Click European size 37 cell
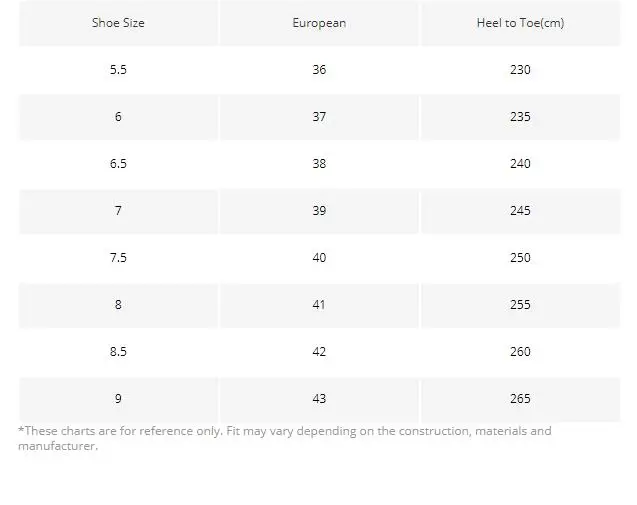Screen dimensions: 637x505 319,117
